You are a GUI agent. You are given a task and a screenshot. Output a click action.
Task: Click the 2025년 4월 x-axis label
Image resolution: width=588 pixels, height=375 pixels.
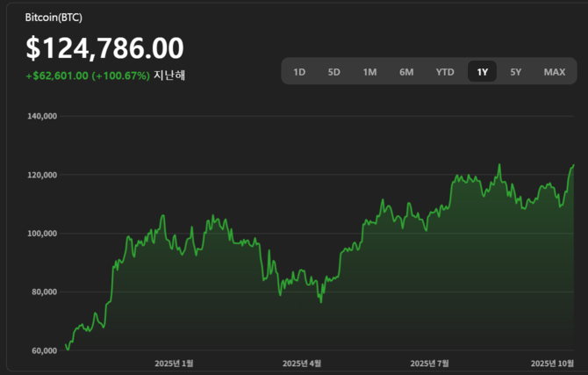tap(302, 363)
